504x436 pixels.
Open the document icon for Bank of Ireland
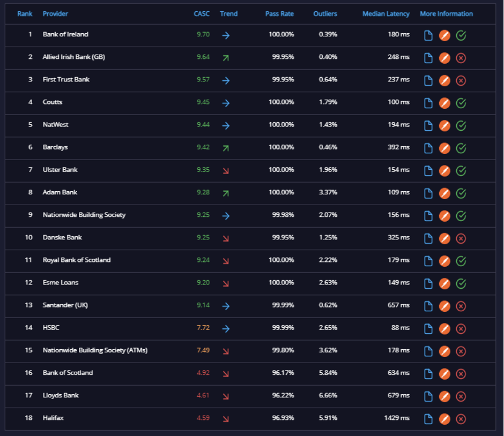coord(428,35)
